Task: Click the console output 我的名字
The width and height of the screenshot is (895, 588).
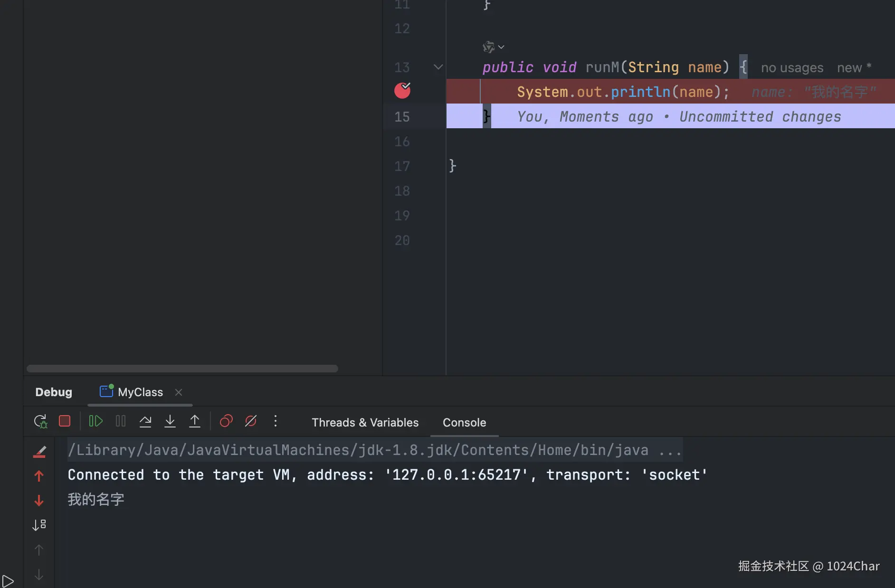Action: (x=96, y=499)
